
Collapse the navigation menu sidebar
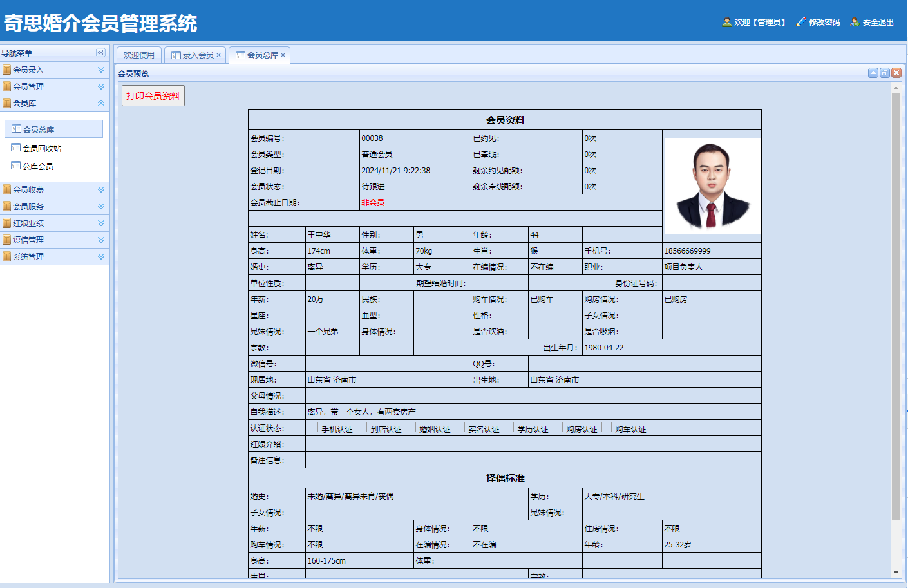click(100, 53)
